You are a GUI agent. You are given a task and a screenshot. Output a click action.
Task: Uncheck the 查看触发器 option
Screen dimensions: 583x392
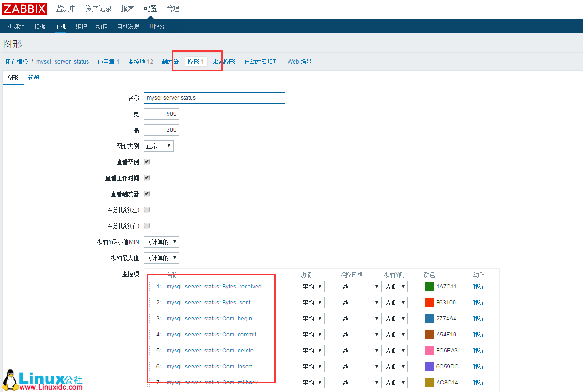click(x=146, y=193)
